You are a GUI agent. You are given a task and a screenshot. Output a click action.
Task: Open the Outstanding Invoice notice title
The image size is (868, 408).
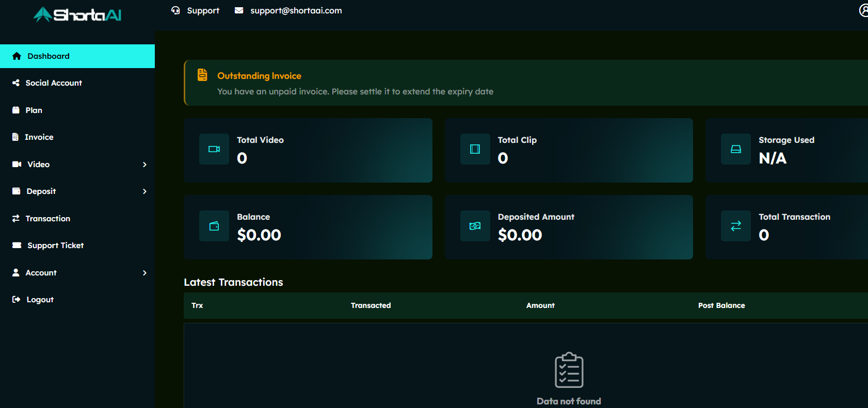pyautogui.click(x=259, y=76)
